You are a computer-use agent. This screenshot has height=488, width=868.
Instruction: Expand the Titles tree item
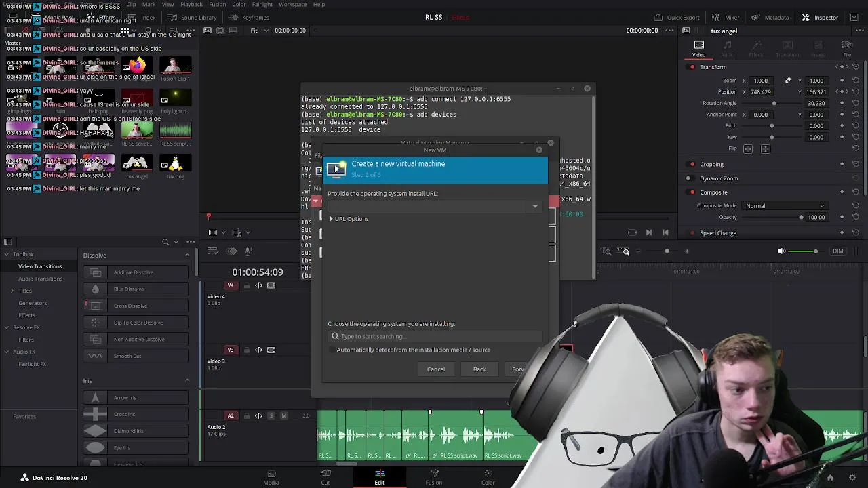coord(12,291)
